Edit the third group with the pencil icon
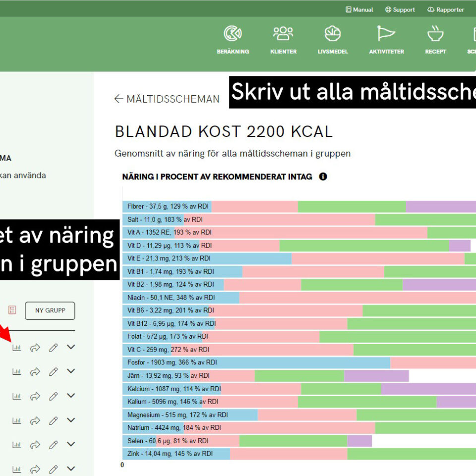This screenshot has width=476, height=476. pos(54,396)
